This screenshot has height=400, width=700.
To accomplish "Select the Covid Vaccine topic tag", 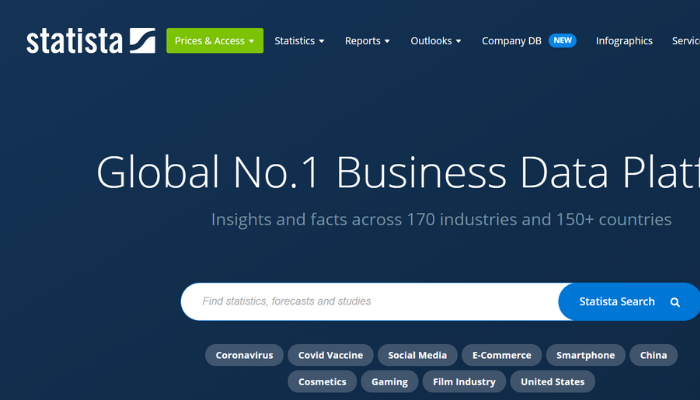I will [330, 355].
